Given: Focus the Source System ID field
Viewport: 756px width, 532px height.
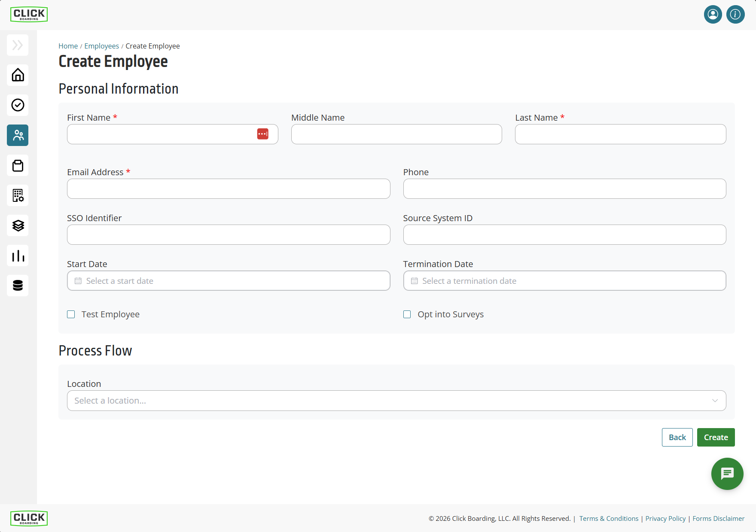Looking at the screenshot, I should coord(564,234).
